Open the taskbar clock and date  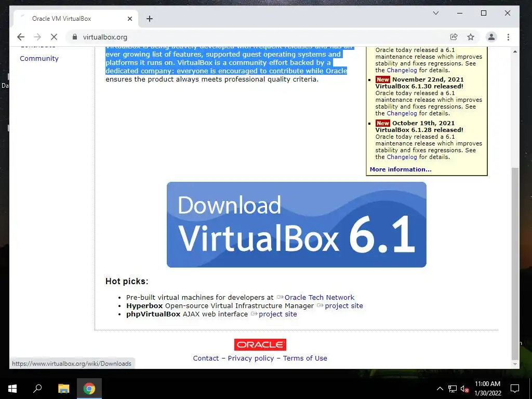(487, 389)
